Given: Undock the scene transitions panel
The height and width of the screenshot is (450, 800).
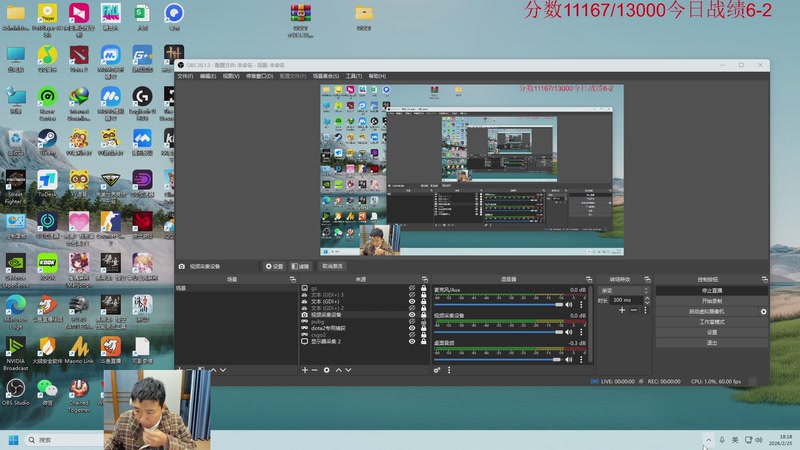Looking at the screenshot, I should [647, 279].
